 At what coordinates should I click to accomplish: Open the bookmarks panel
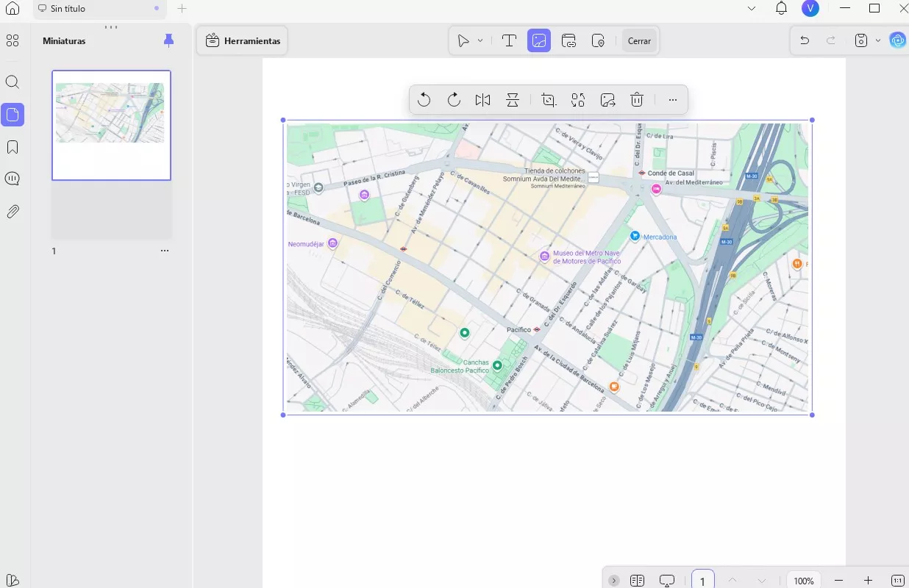[13, 147]
